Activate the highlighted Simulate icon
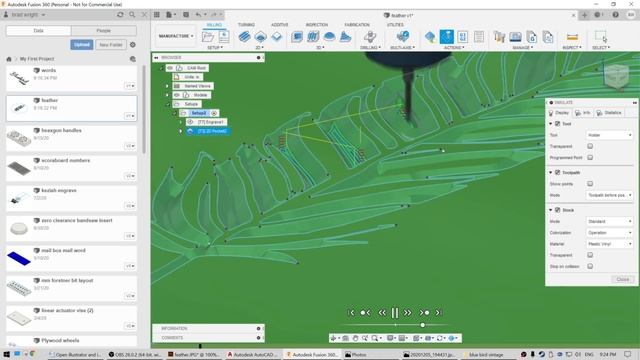 (447, 37)
